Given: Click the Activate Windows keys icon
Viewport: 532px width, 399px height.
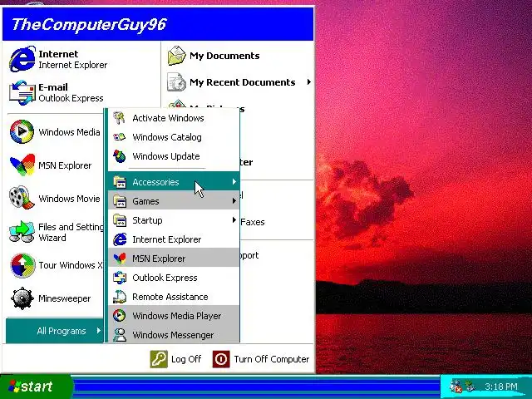Looking at the screenshot, I should click(119, 118).
